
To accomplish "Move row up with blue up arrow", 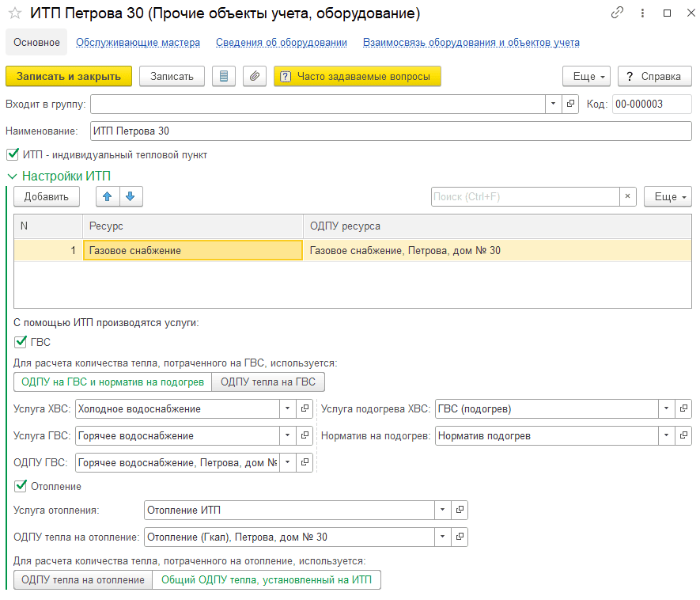I will click(x=108, y=196).
